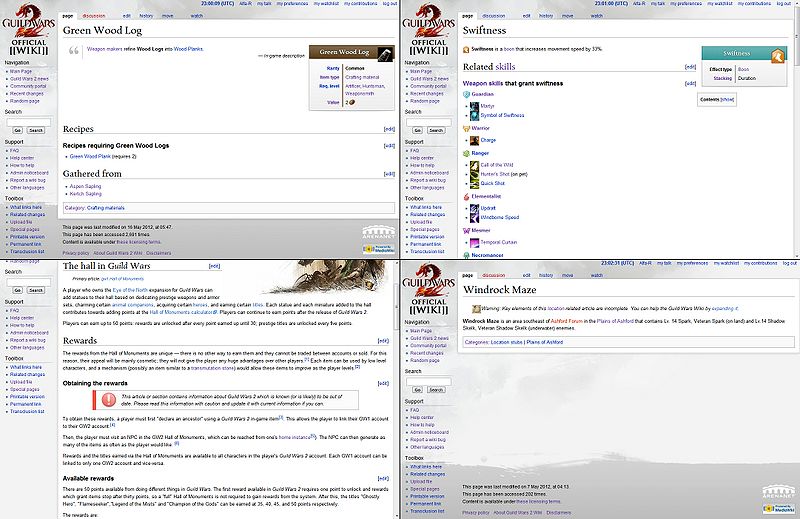Screen dimensions: 800x519
Task: Click Go in the Hall of Monuments page sidebar
Action: point(18,290)
